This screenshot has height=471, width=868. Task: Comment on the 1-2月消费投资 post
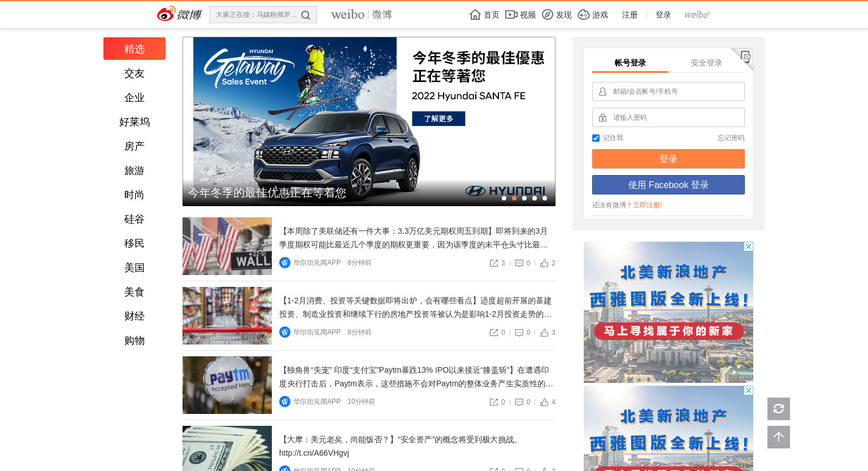pyautogui.click(x=523, y=333)
